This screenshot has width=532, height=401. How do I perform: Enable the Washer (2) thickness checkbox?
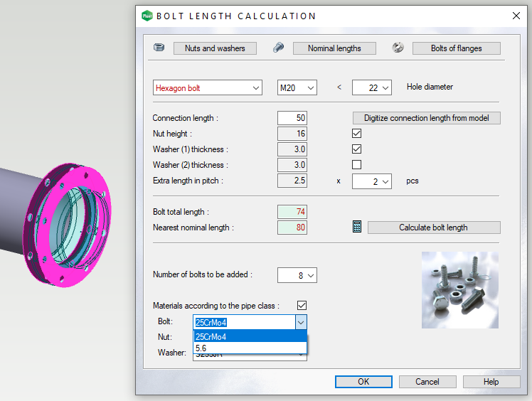coord(357,165)
